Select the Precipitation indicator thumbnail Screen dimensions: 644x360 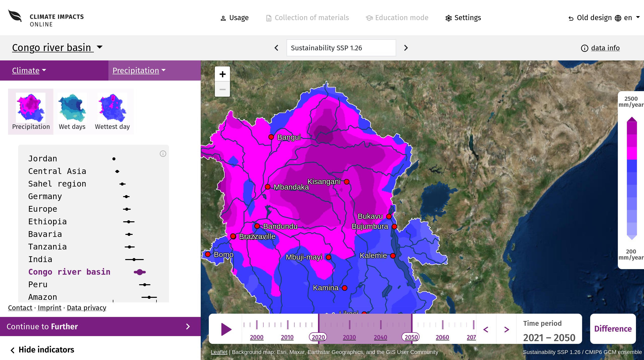click(31, 112)
